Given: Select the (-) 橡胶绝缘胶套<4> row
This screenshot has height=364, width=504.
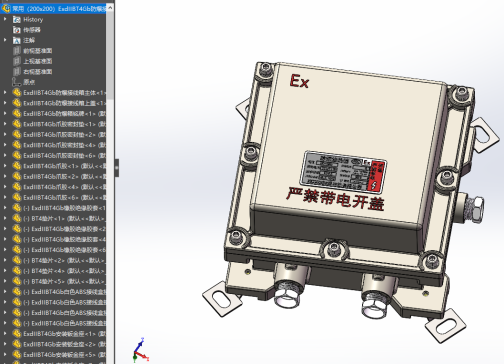Looking at the screenshot, I should tap(64, 239).
